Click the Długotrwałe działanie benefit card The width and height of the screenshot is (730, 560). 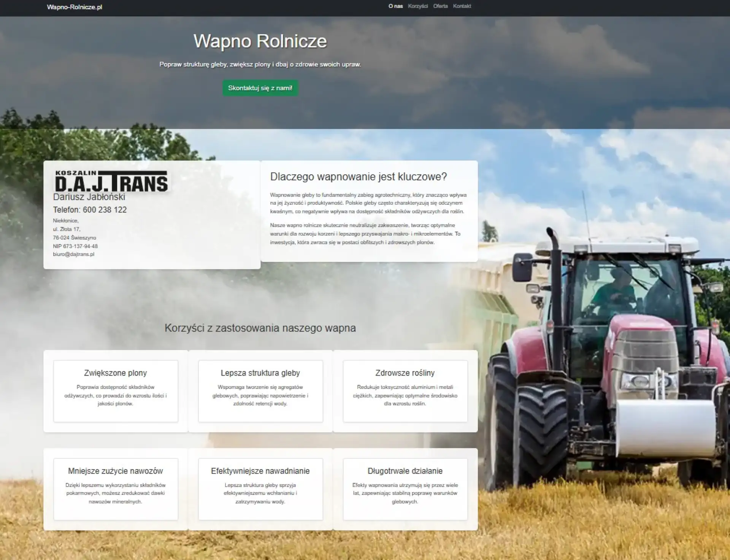click(405, 489)
